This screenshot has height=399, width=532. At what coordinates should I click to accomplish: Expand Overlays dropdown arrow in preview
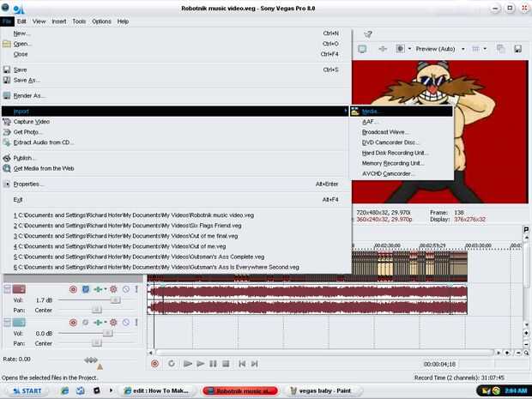(x=485, y=49)
